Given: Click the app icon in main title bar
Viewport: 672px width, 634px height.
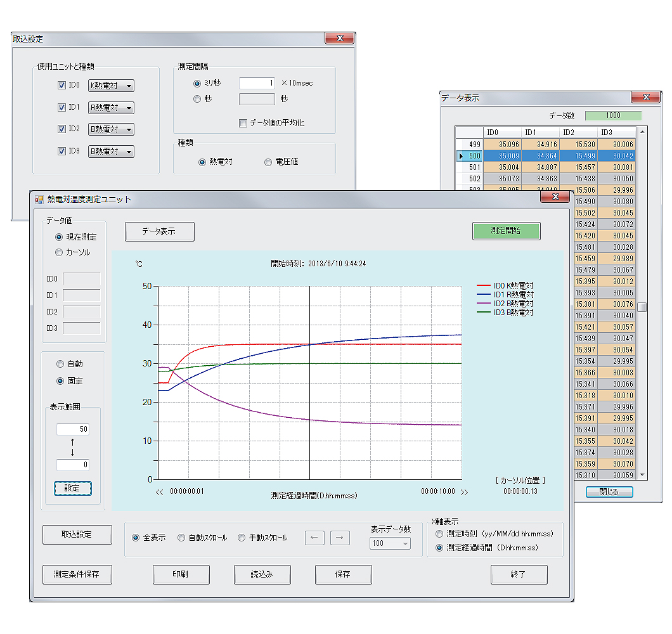Looking at the screenshot, I should pos(39,199).
